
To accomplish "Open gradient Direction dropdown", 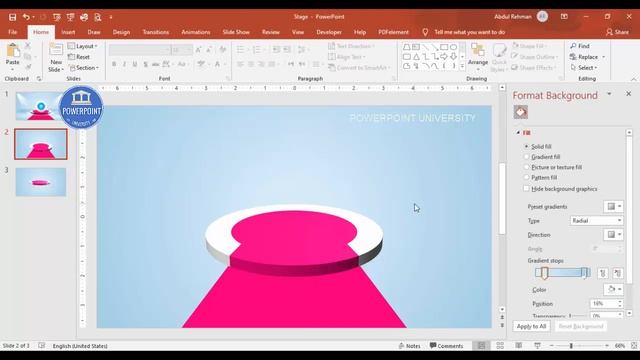I will (x=613, y=235).
